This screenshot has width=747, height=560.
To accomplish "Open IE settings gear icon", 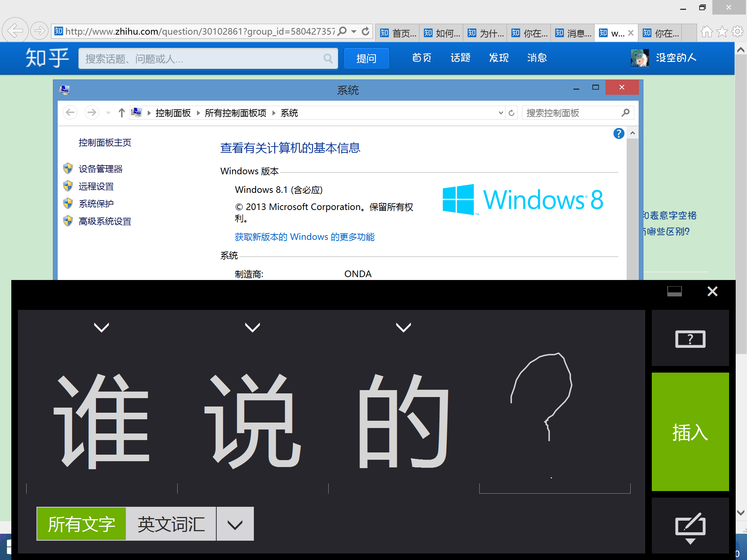I will click(738, 32).
